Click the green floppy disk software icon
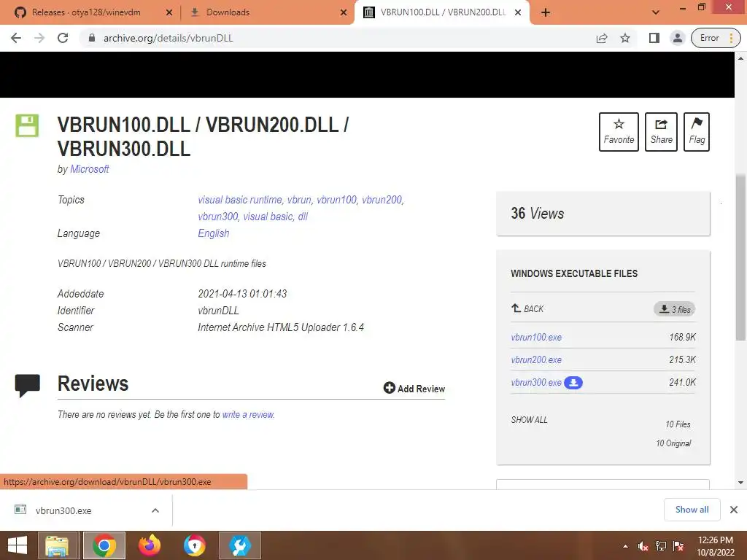Viewport: 747px width, 560px height. (27, 125)
